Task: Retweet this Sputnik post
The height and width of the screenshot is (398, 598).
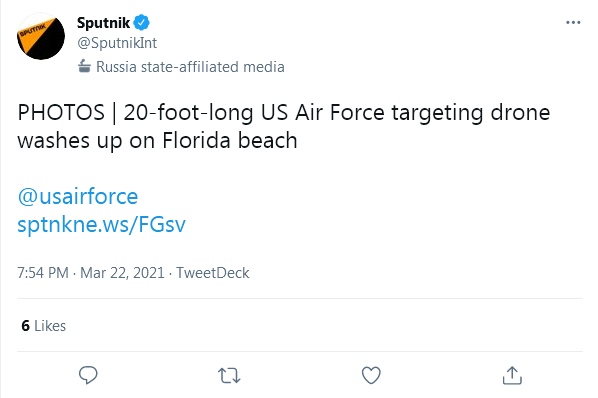Action: 229,376
